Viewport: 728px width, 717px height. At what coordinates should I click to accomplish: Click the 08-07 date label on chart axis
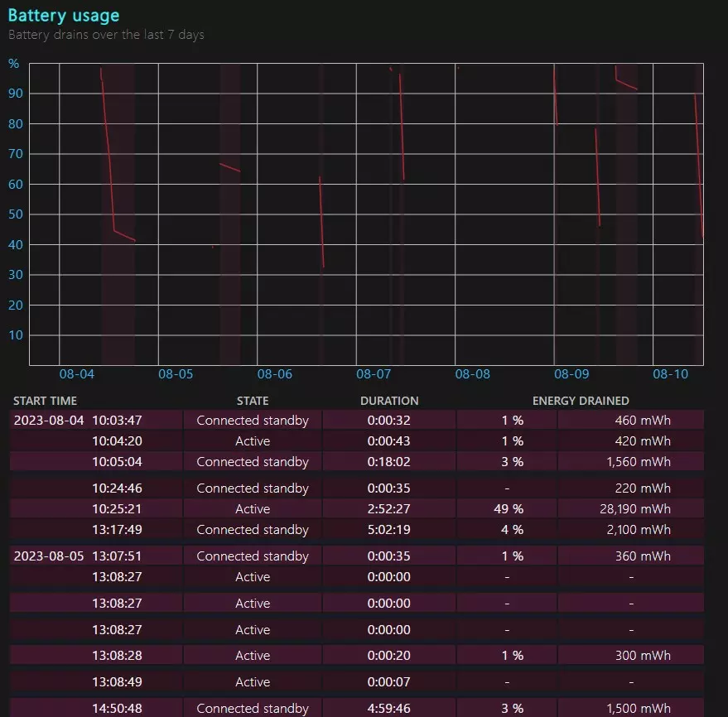point(374,374)
